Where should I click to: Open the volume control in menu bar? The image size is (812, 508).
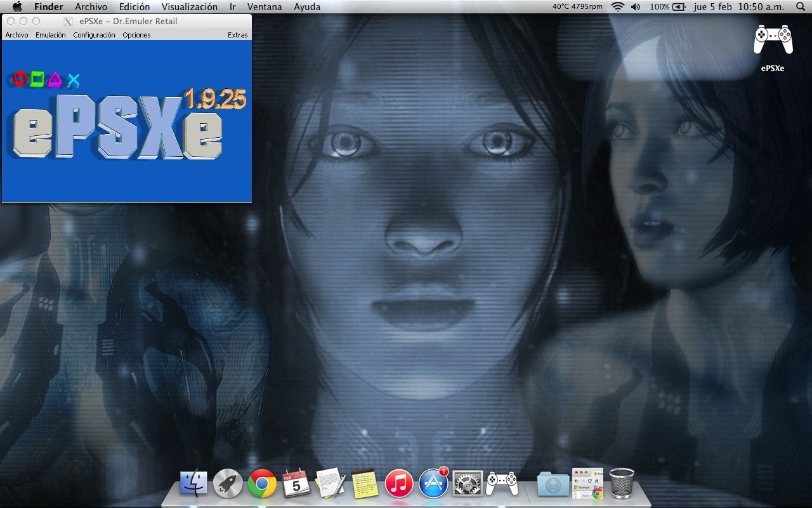(636, 7)
